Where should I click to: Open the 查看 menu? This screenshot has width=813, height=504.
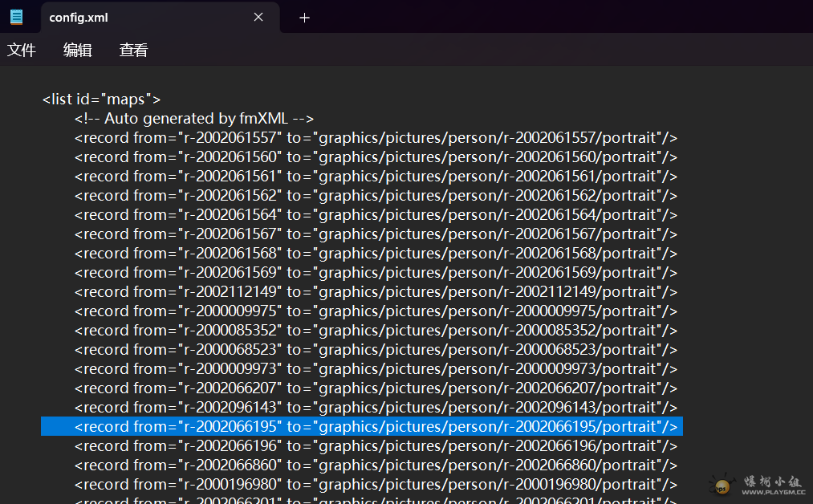click(134, 51)
